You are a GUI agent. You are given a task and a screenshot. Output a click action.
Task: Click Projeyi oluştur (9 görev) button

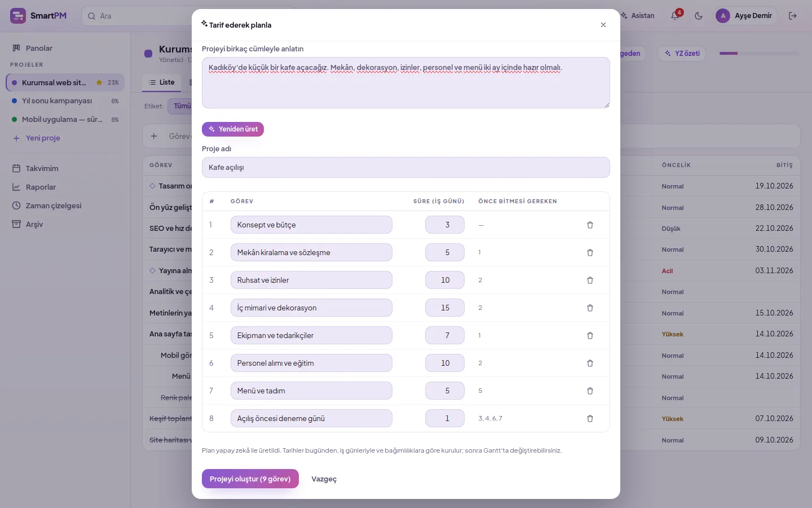coord(250,479)
